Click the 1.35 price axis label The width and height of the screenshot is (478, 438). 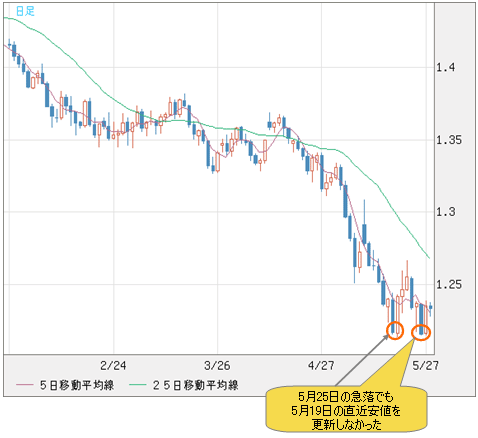449,140
